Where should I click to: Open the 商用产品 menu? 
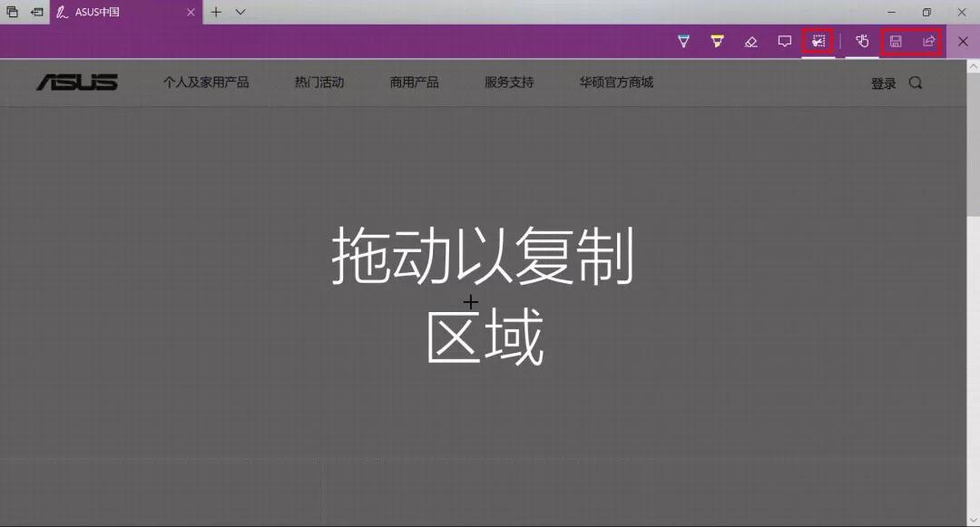tap(414, 82)
